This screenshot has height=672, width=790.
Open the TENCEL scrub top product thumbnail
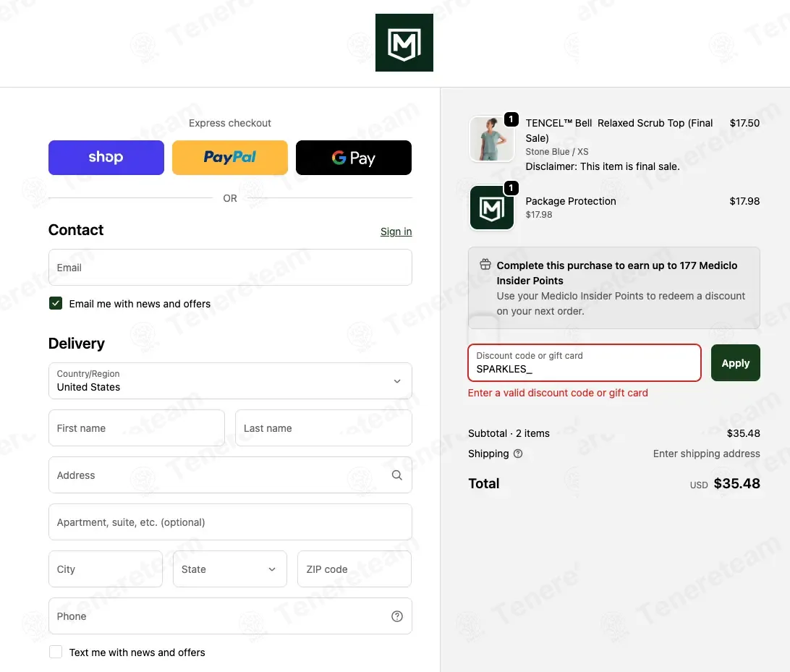coord(491,139)
